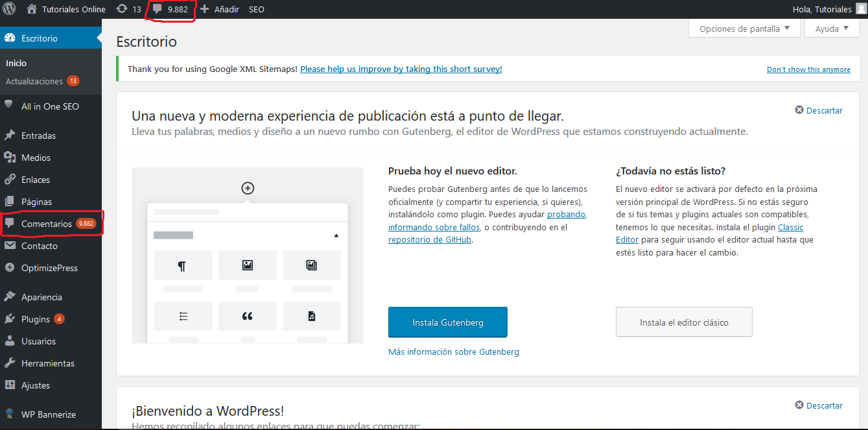This screenshot has width=868, height=430.
Task: Open the Google XML Sitemaps short survey link
Action: tap(401, 69)
